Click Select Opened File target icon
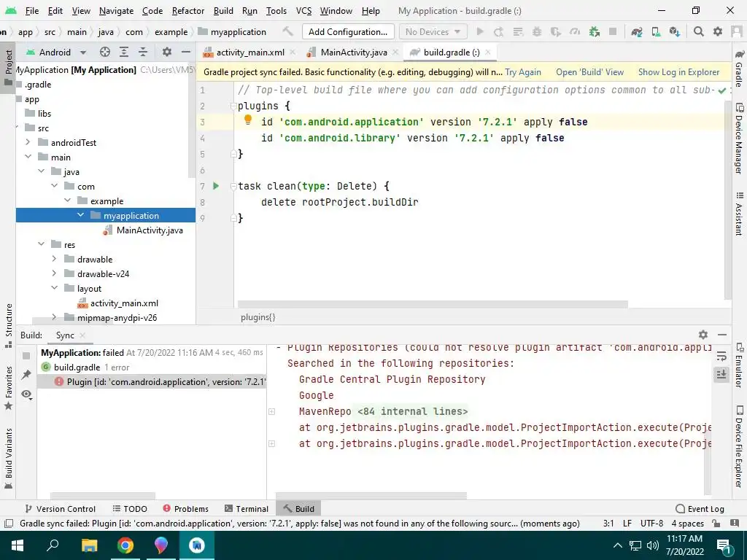This screenshot has height=560, width=747. click(x=105, y=52)
